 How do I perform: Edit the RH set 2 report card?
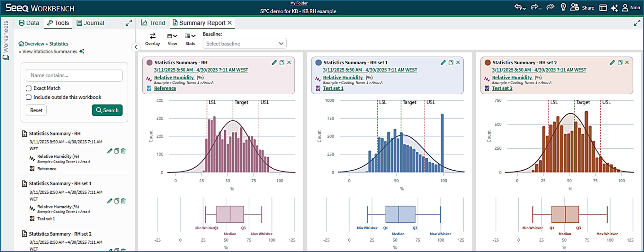[612, 62]
